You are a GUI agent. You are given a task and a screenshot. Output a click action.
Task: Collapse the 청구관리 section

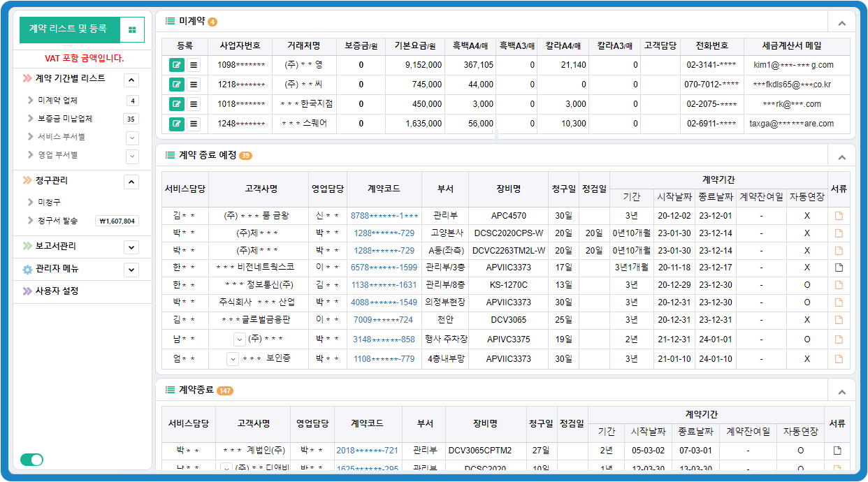pos(131,182)
